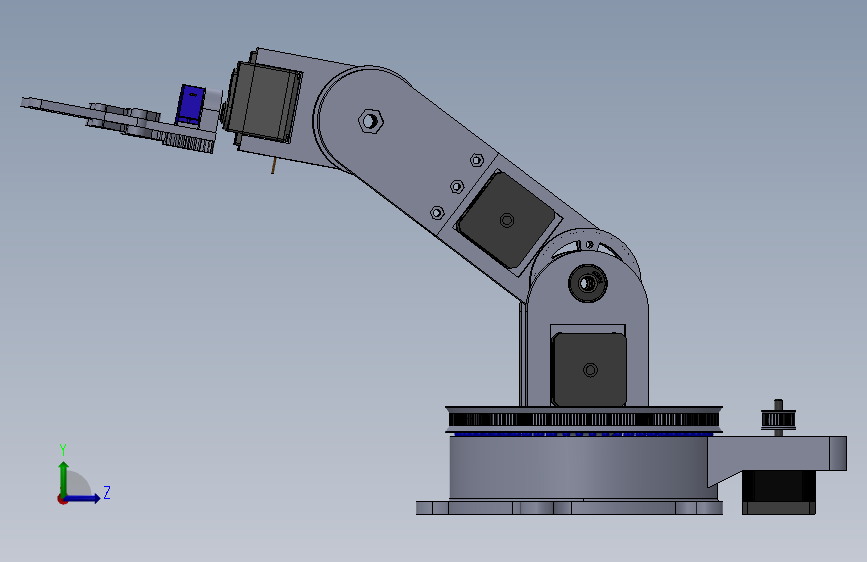Select the toothed gear rack under the gripper
Viewport: 867px width, 562px height.
pyautogui.click(x=189, y=144)
